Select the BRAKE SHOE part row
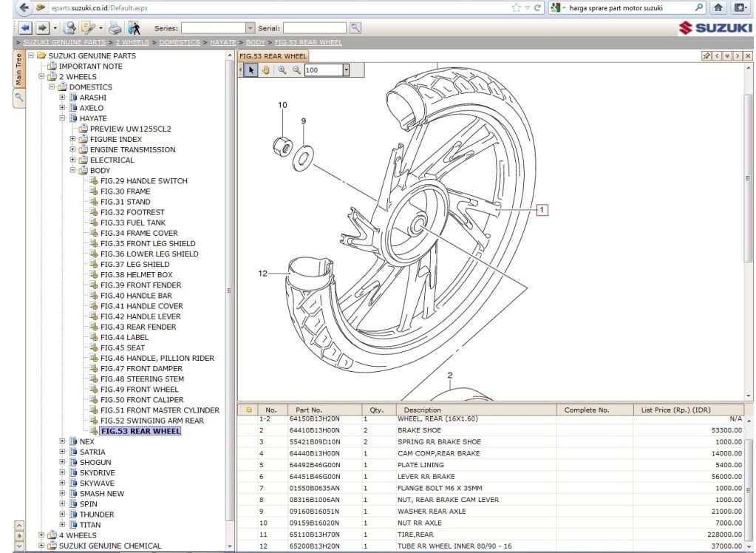Image resolution: width=756 pixels, height=553 pixels. (491, 430)
